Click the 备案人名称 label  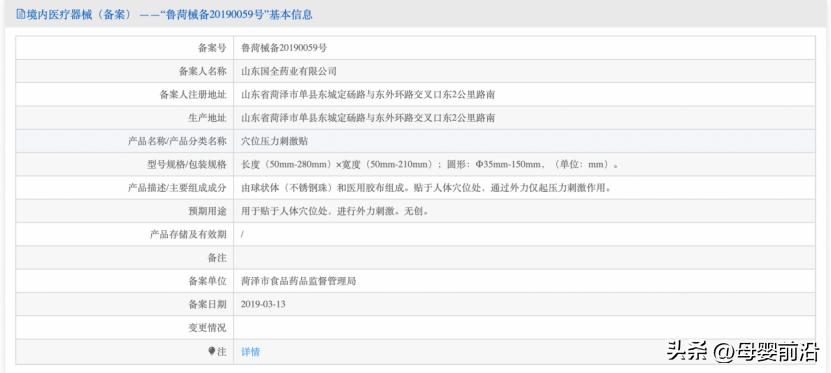pyautogui.click(x=202, y=72)
